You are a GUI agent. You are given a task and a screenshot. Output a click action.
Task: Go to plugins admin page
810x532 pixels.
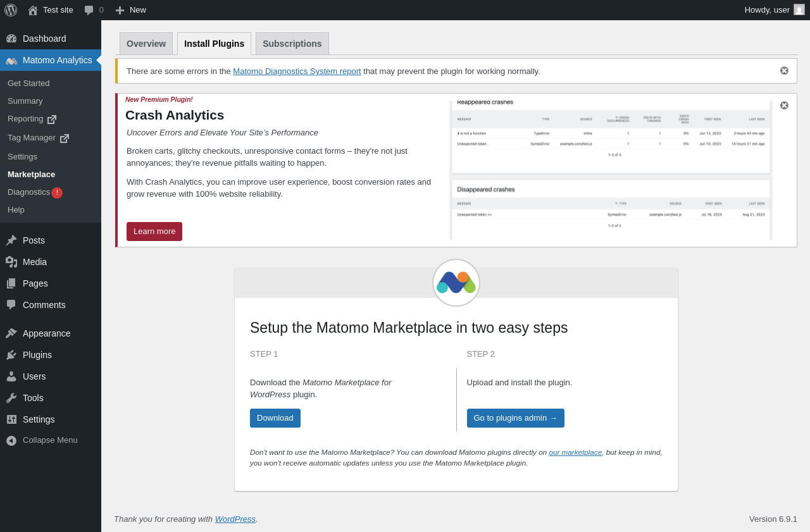click(515, 418)
